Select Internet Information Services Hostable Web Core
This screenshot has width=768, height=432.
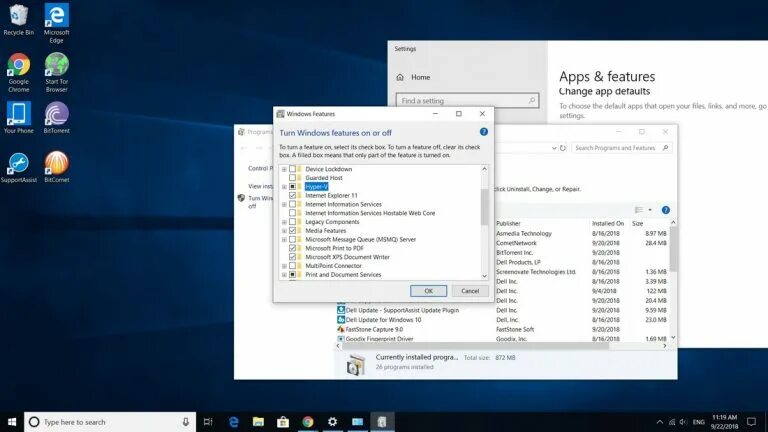pyautogui.click(x=370, y=213)
